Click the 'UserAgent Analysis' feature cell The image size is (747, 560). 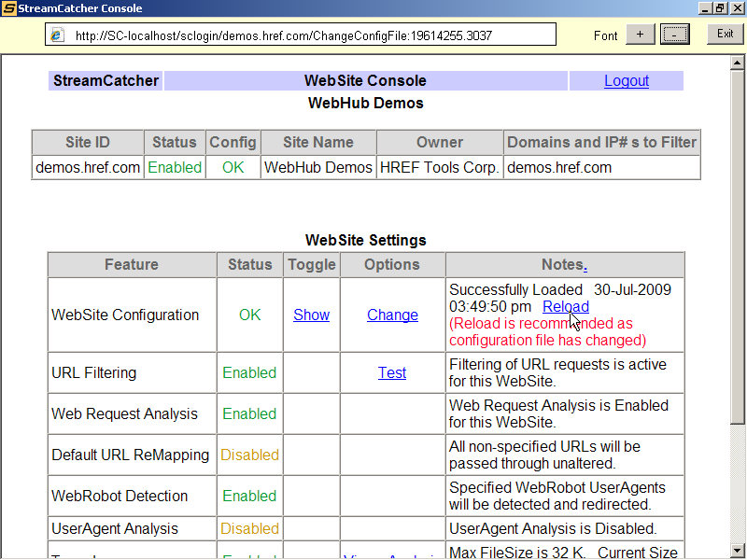[x=132, y=528]
